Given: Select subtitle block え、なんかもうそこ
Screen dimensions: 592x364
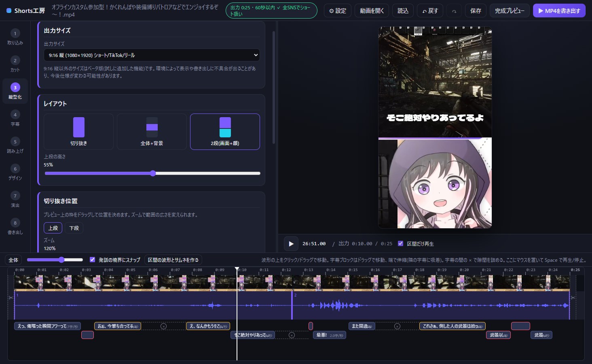Looking at the screenshot, I should point(208,326).
